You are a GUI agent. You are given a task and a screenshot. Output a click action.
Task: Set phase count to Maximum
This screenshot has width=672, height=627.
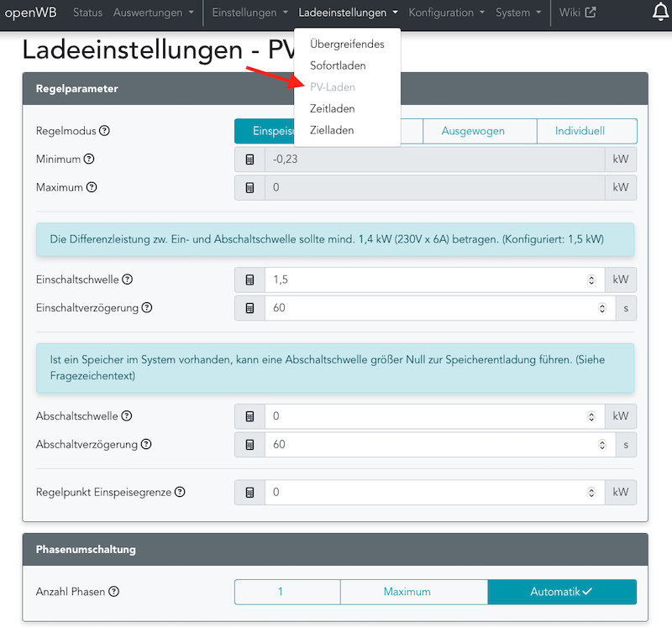[407, 592]
